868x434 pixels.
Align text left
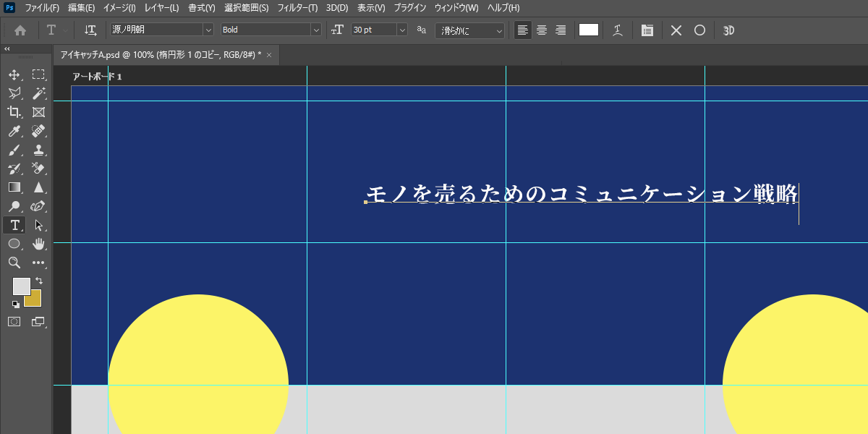click(x=522, y=30)
